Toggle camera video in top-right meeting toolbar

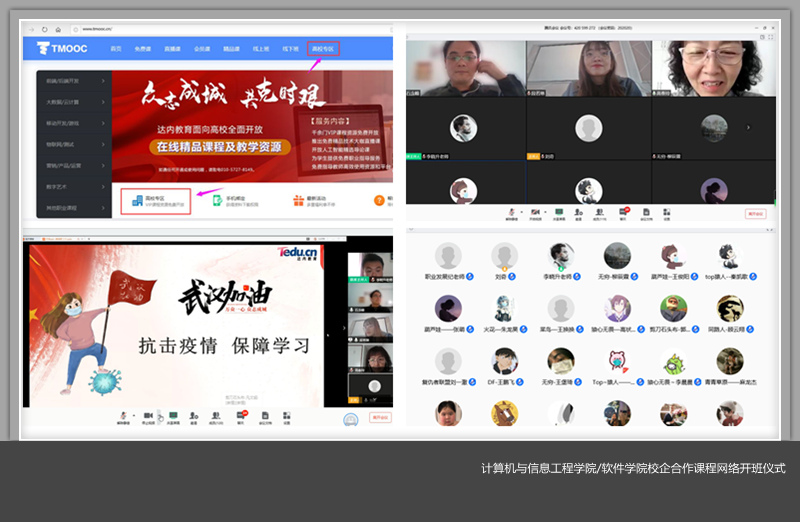click(535, 212)
